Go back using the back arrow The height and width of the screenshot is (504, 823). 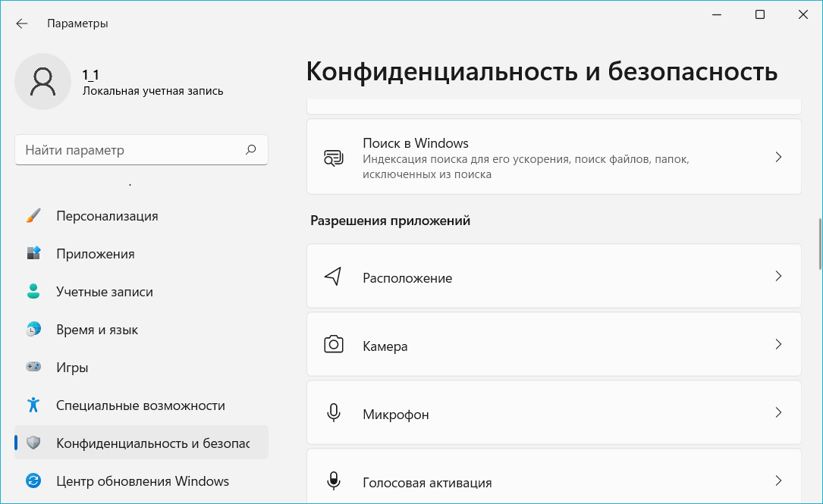pos(22,23)
